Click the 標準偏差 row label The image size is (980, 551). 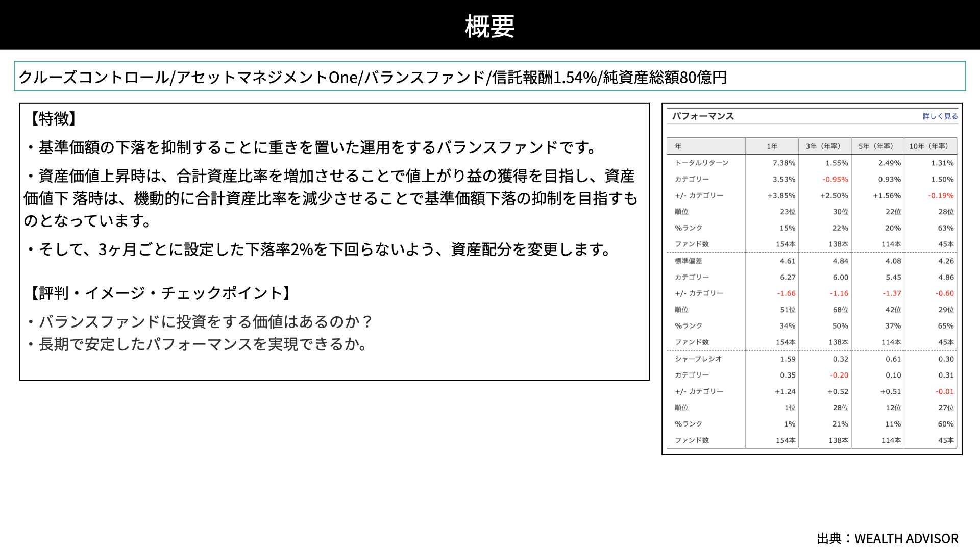[x=688, y=261]
